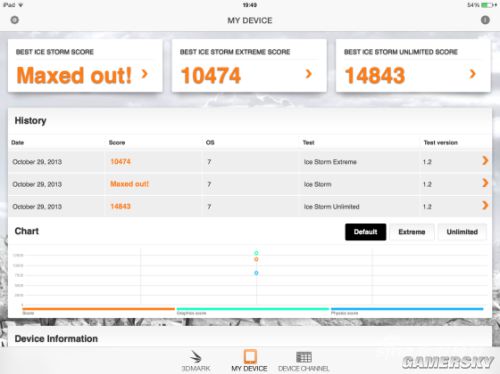This screenshot has height=374, width=500.
Task: Open the DEVICE CHANNEL grid icon
Action: (304, 357)
